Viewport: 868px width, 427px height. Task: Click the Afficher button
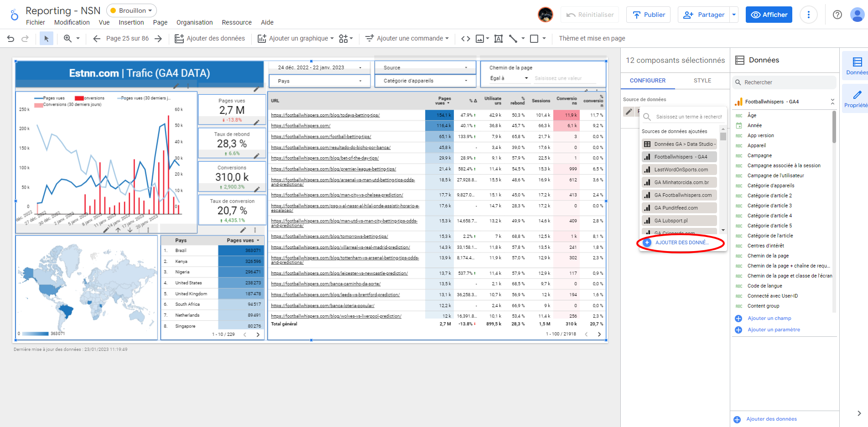click(x=769, y=15)
